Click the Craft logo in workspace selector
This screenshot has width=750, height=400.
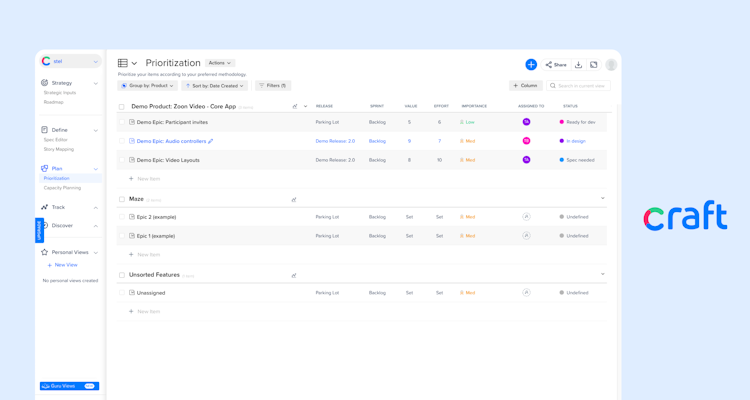[x=46, y=61]
